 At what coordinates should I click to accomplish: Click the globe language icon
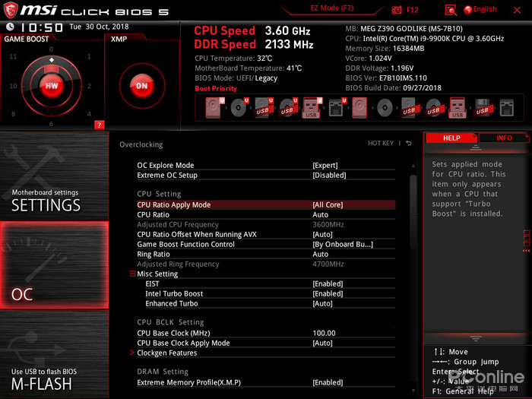(466, 10)
